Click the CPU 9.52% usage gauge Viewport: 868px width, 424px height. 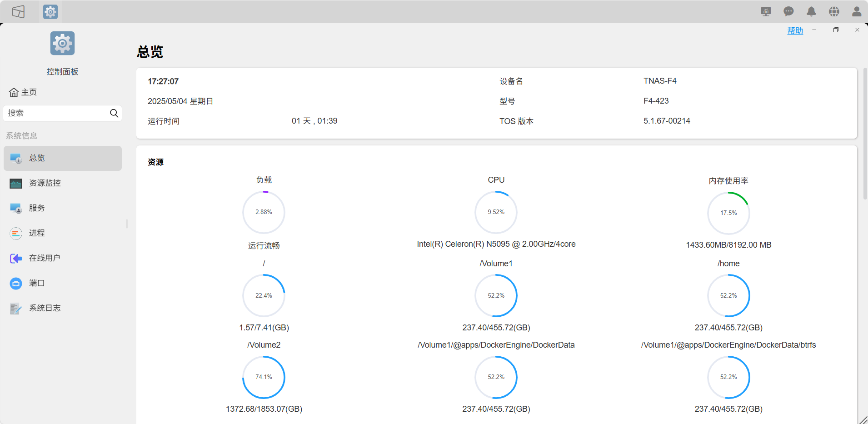tap(496, 212)
